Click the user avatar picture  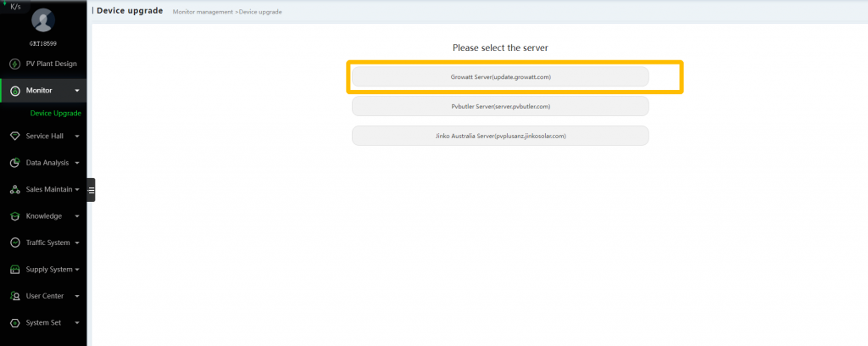coord(43,21)
